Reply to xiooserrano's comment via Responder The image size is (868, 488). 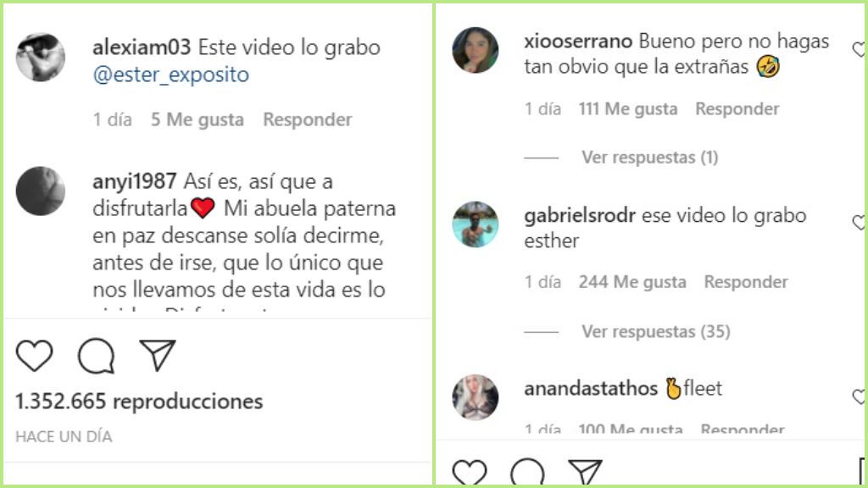pos(737,109)
